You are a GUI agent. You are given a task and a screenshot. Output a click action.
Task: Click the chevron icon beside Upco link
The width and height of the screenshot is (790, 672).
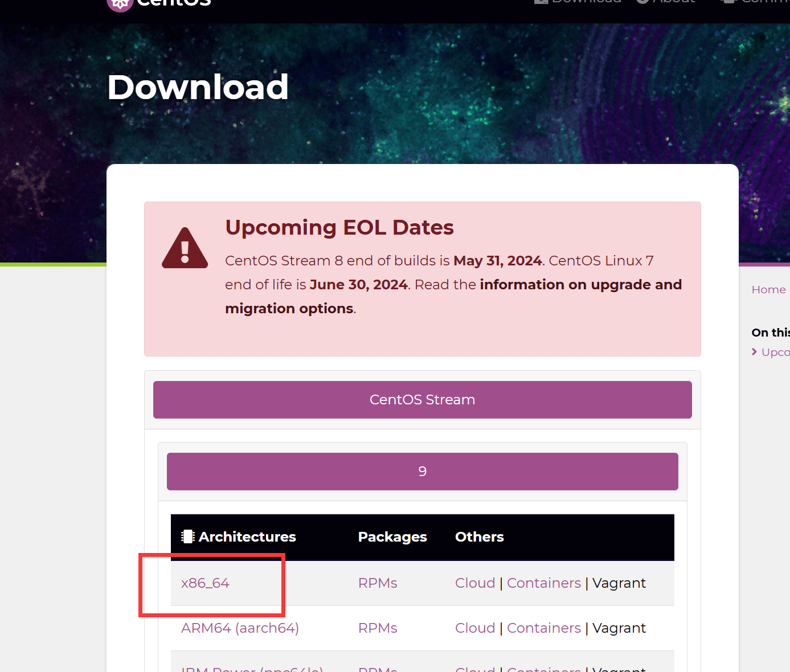pyautogui.click(x=754, y=352)
